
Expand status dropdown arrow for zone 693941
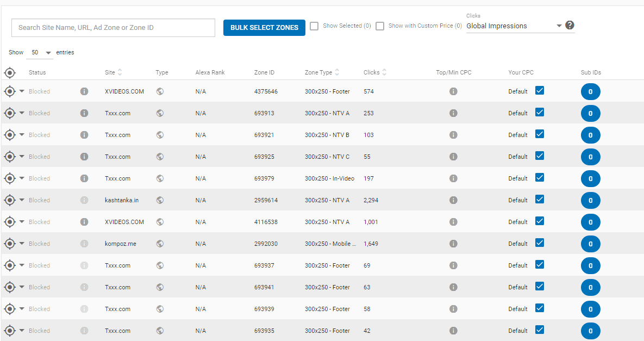point(22,287)
